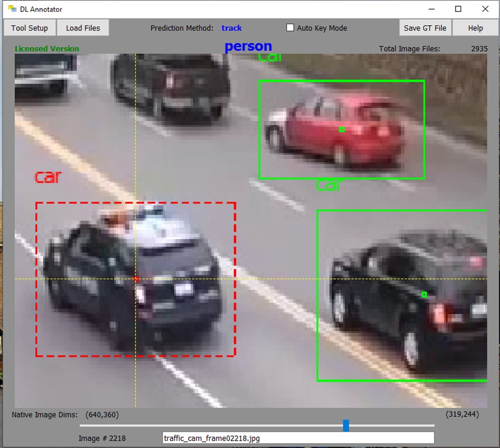
Task: Close the DL Annotator window
Action: click(485, 9)
